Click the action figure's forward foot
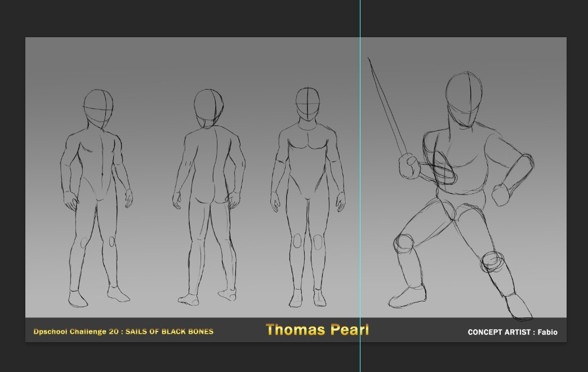Viewport: 588px width, 372px height. click(x=407, y=297)
